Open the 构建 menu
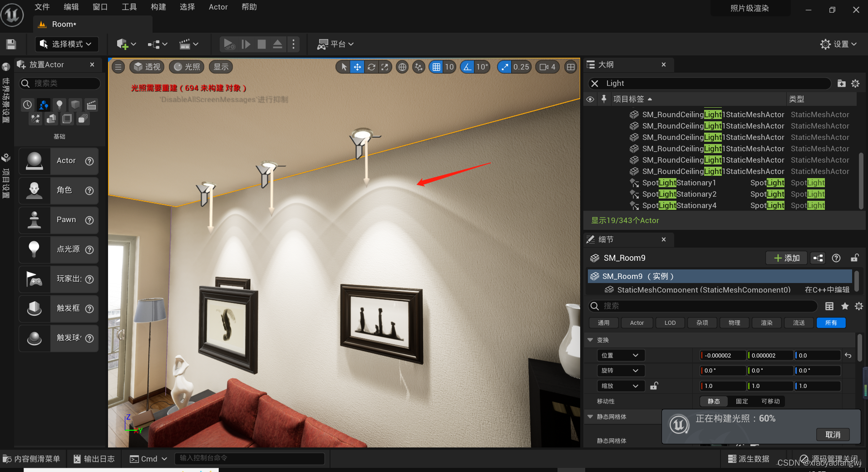The image size is (868, 472). tap(158, 7)
